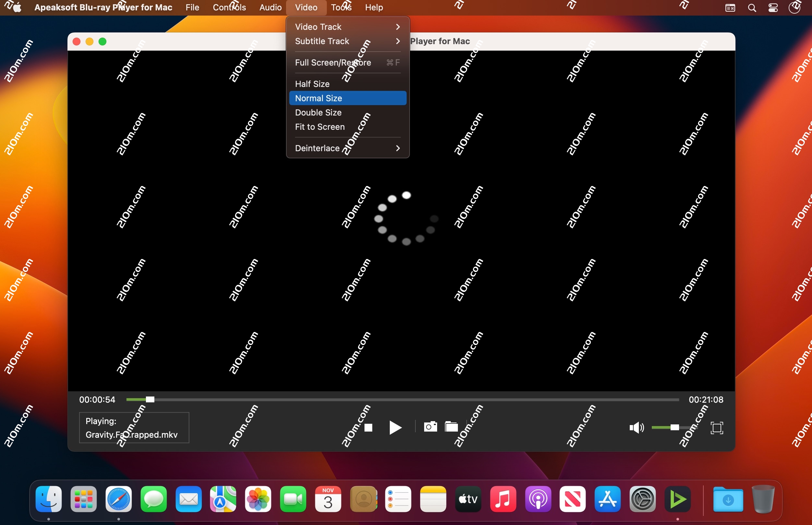Open Finder from the Dock

(x=48, y=499)
